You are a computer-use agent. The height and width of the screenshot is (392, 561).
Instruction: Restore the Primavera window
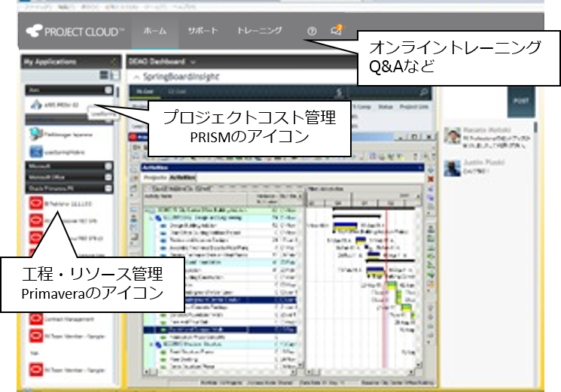(x=415, y=136)
